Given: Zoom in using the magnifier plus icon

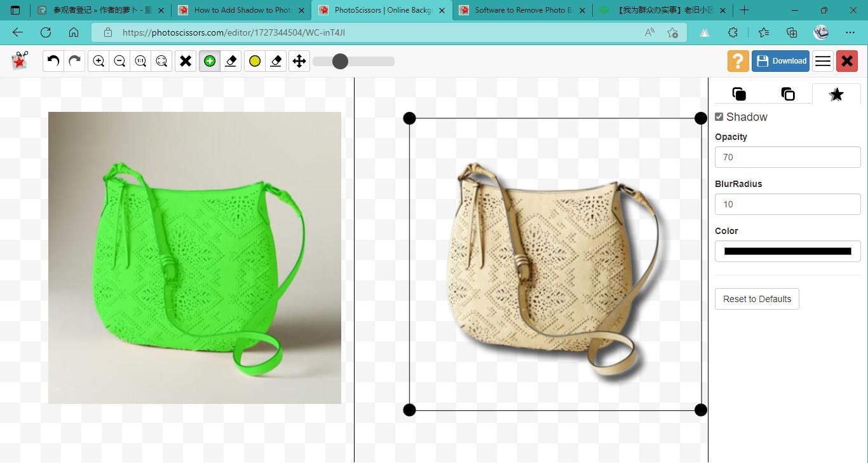Looking at the screenshot, I should tap(98, 61).
